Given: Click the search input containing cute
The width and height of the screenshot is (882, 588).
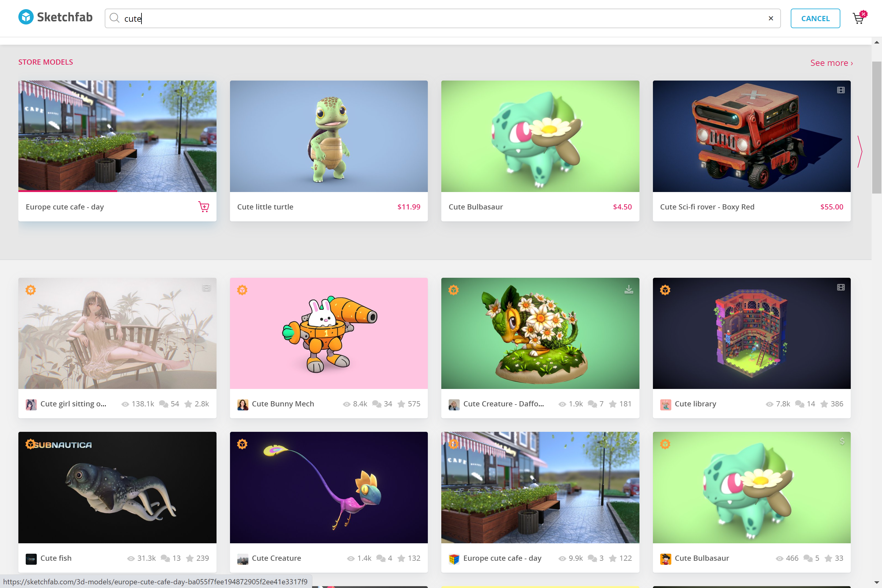Looking at the screenshot, I should (443, 18).
